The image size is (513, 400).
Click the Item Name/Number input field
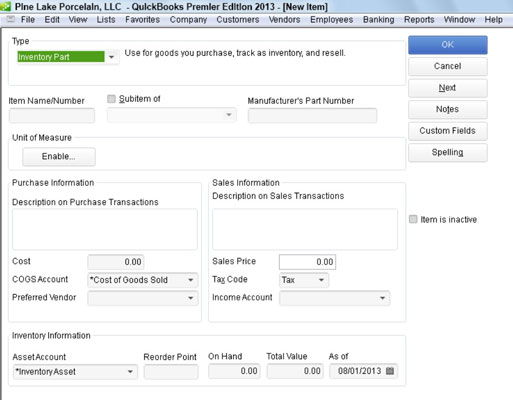click(52, 116)
